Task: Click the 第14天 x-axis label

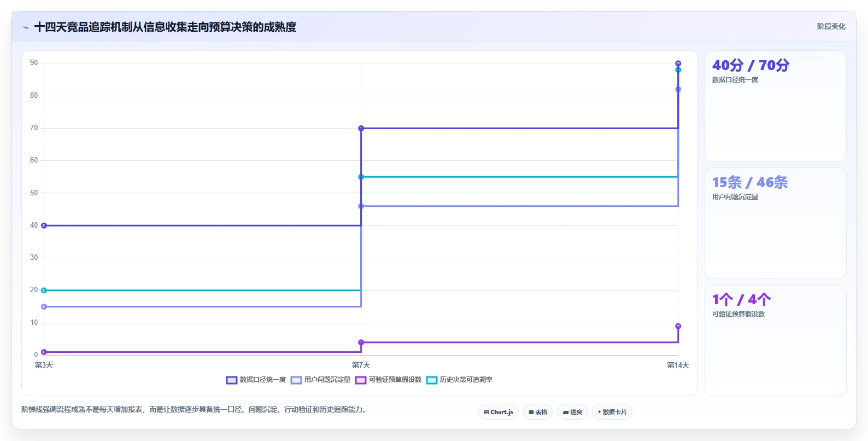Action: (x=678, y=365)
